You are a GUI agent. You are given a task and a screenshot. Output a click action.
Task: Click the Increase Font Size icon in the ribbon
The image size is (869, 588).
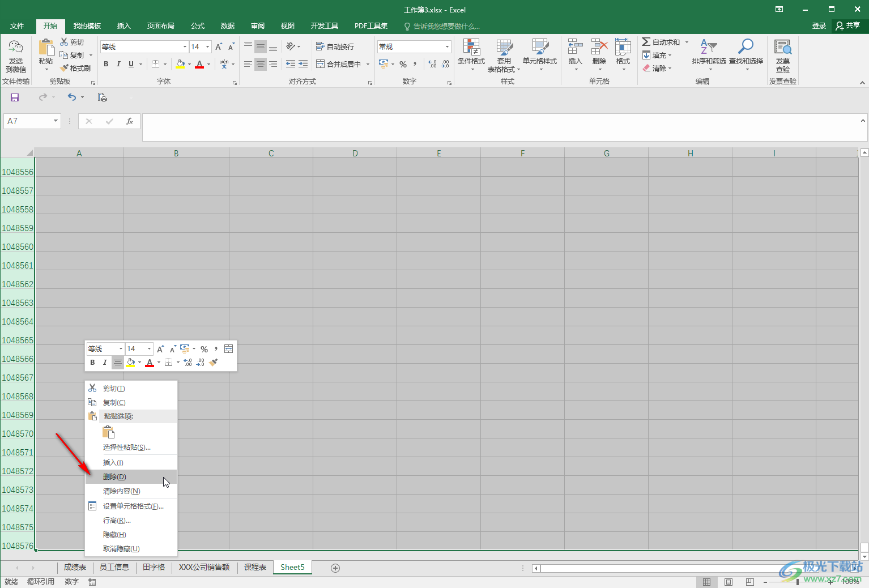click(x=219, y=47)
